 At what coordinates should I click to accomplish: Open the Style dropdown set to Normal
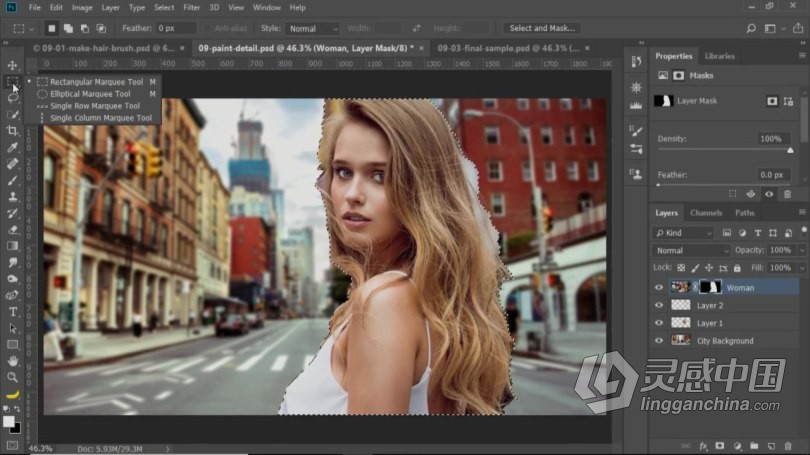point(314,28)
